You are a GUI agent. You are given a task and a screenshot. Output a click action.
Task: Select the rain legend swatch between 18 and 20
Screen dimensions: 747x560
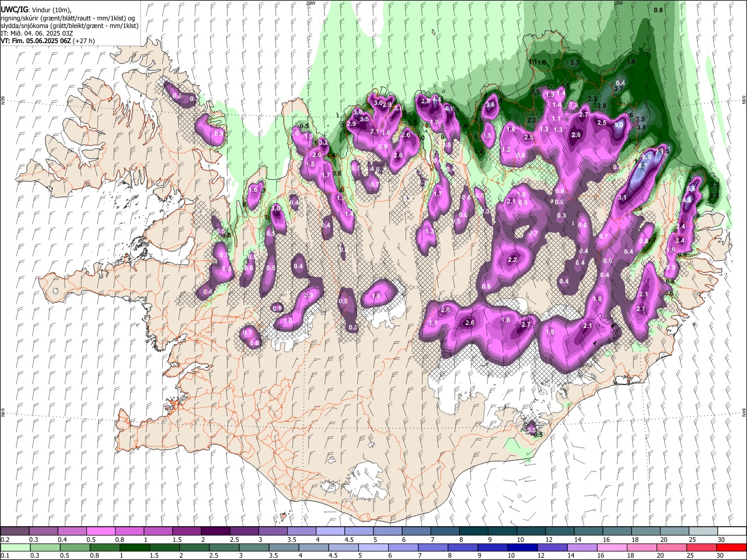(x=643, y=548)
